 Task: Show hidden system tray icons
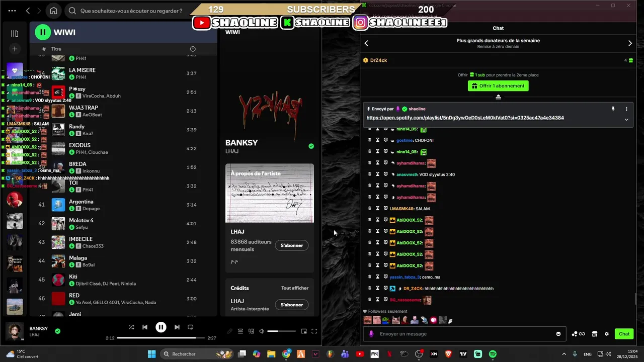[563, 354]
